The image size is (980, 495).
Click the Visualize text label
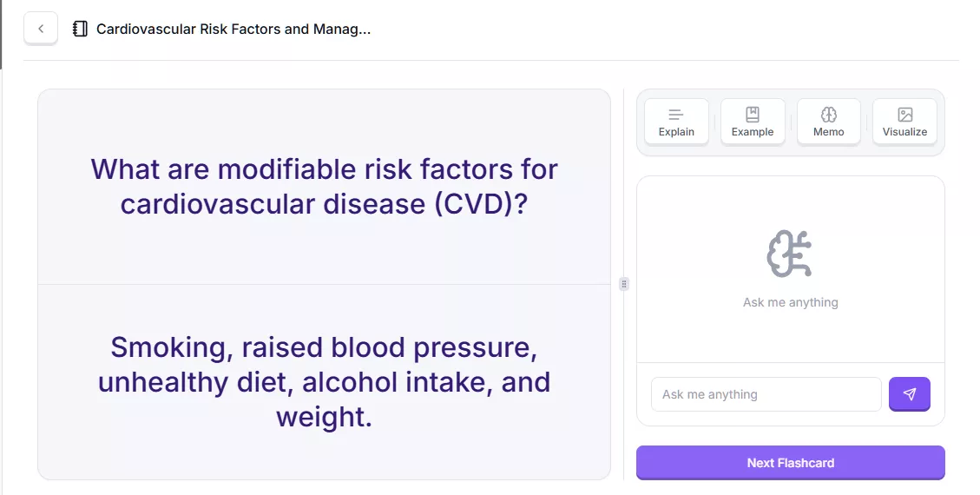pos(904,132)
